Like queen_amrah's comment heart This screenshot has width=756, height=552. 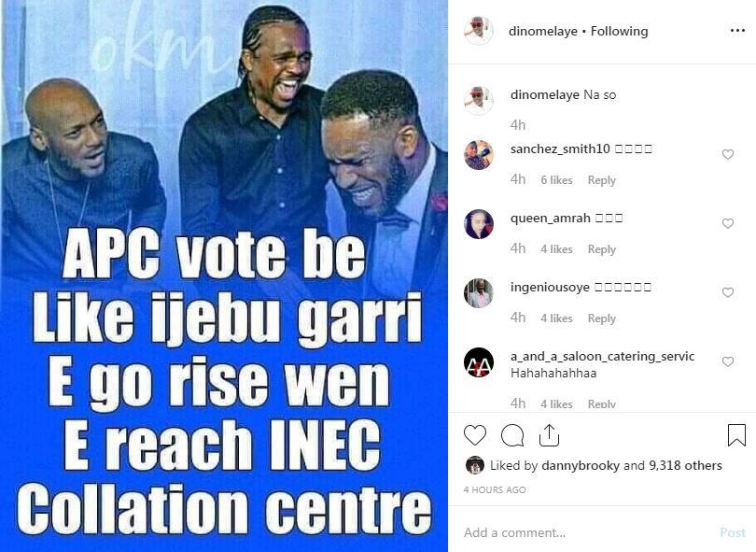tap(728, 223)
